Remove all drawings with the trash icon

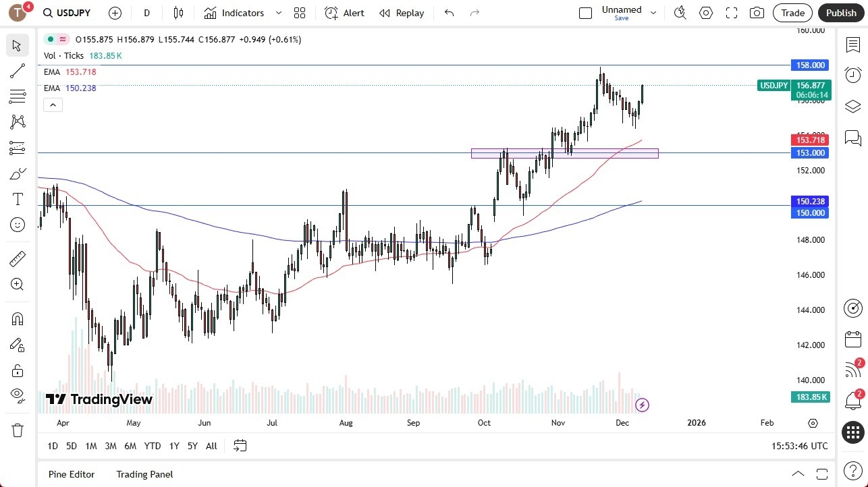click(17, 430)
